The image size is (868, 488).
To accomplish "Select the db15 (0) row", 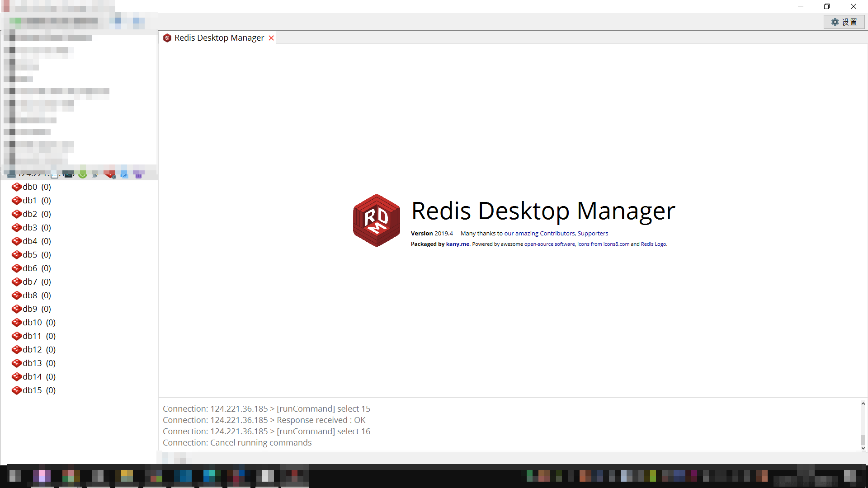I will point(79,390).
